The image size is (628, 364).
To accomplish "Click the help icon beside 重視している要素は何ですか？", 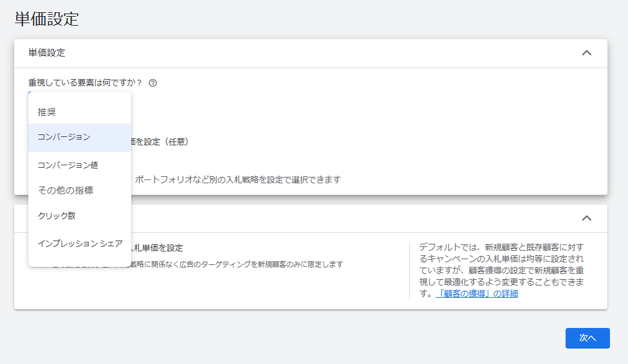I will [152, 83].
